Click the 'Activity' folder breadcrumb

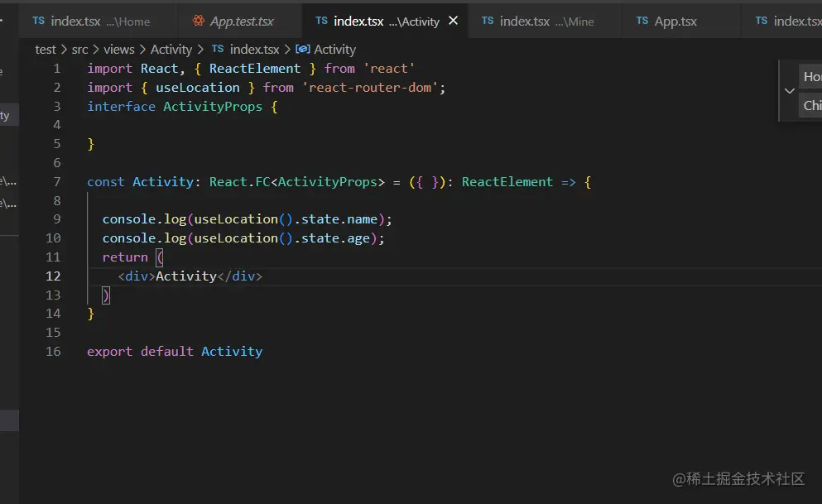(x=171, y=50)
